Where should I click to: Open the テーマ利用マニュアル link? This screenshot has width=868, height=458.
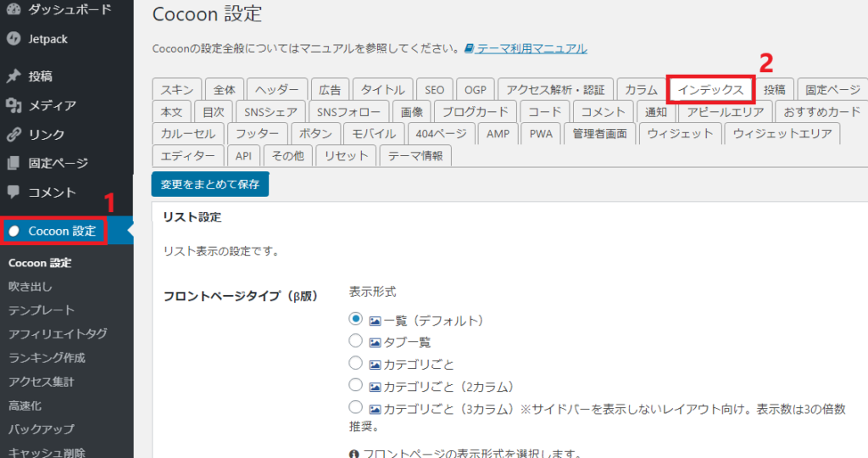coord(531,48)
